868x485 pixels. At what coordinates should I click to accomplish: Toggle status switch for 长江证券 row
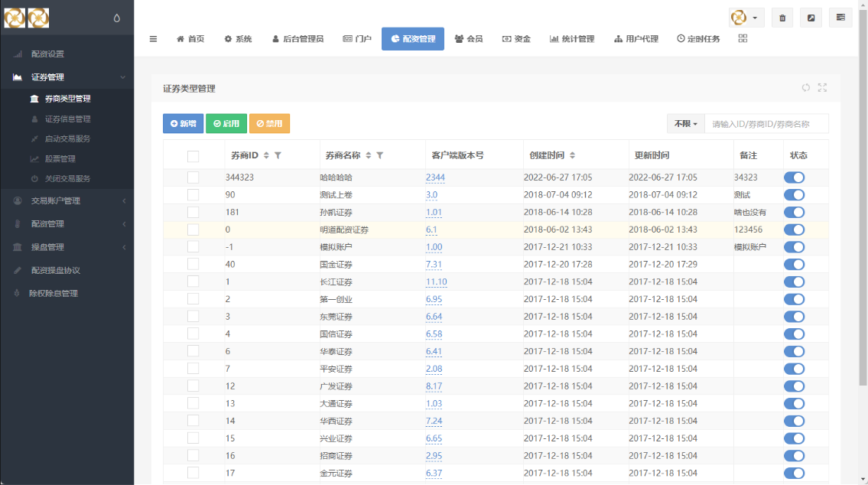tap(794, 282)
